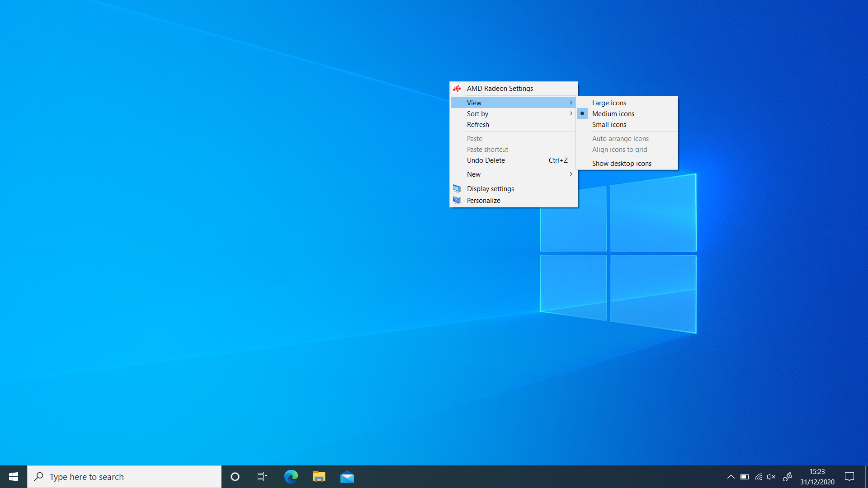
Task: Open Personalize from the context menu
Action: click(514, 200)
